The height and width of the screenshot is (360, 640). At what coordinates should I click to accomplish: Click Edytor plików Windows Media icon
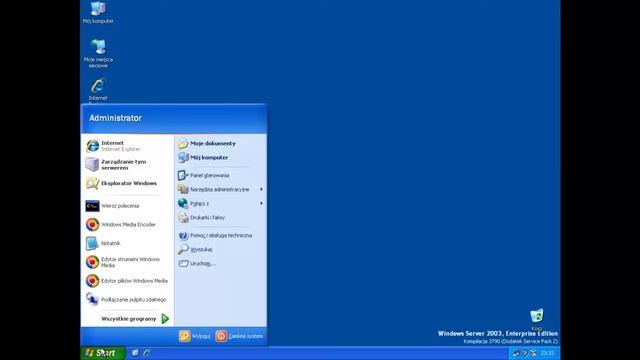point(92,281)
